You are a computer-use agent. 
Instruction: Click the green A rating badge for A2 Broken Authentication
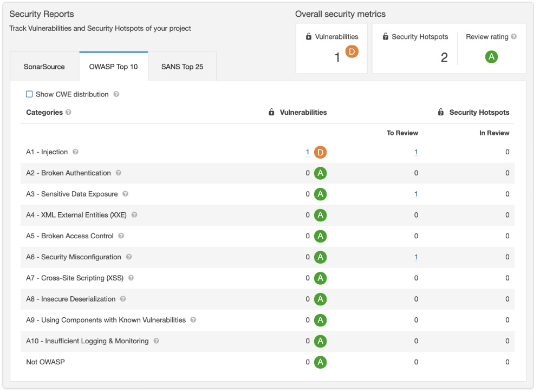[x=320, y=173]
